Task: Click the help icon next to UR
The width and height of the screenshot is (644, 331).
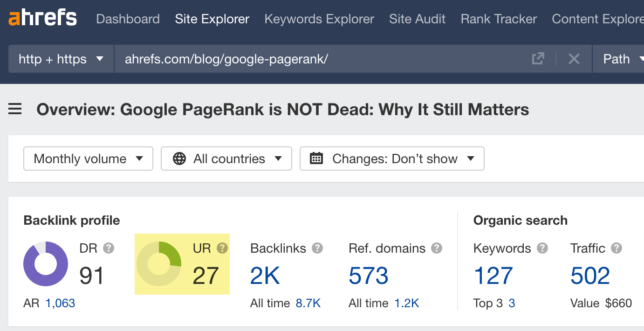Action: pyautogui.click(x=222, y=248)
